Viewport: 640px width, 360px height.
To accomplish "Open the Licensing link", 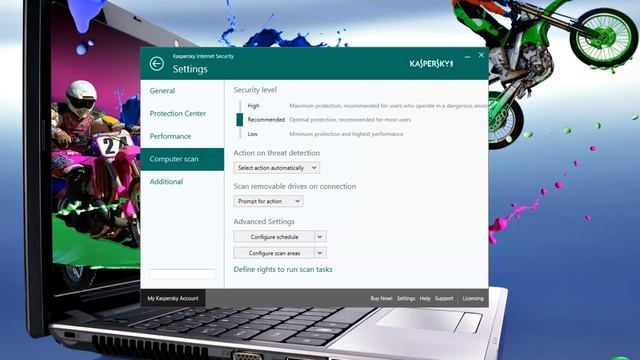I will tap(473, 298).
